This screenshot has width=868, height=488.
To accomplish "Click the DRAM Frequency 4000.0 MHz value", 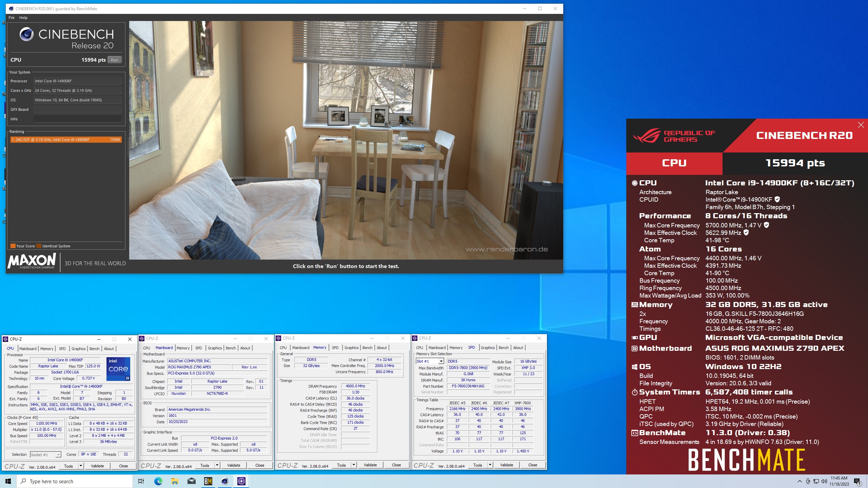I will [x=355, y=386].
